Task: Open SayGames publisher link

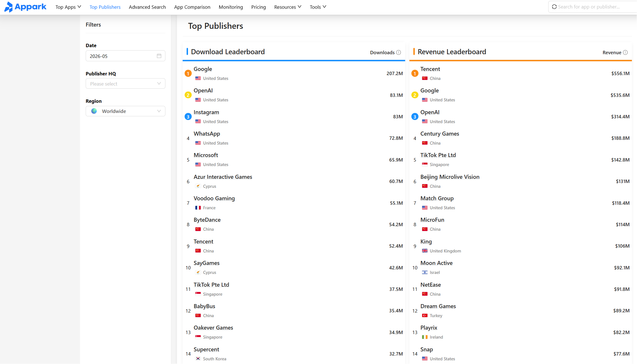Action: tap(206, 263)
